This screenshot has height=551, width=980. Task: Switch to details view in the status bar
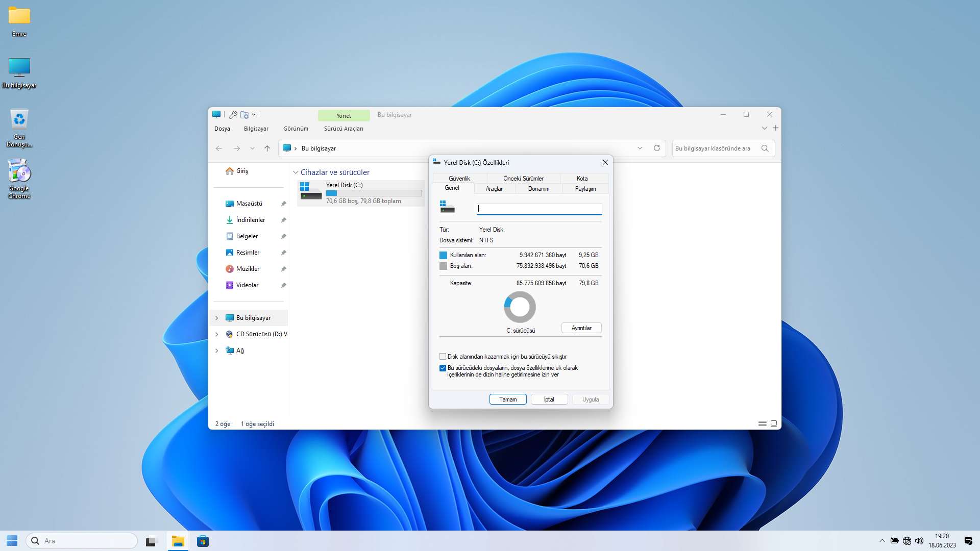click(x=762, y=423)
